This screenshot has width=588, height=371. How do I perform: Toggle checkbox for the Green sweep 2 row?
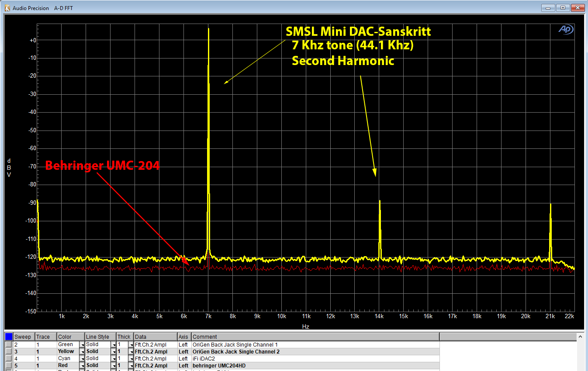tap(9, 344)
